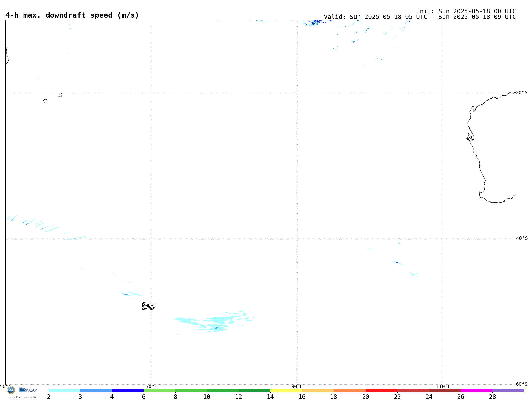Click the colorbar tick label 10
The height and width of the screenshot is (400, 532).
(x=207, y=397)
